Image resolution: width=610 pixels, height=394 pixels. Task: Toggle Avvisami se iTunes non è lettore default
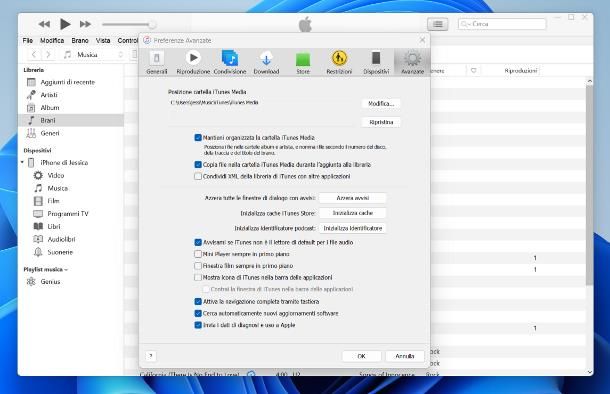[x=198, y=243]
